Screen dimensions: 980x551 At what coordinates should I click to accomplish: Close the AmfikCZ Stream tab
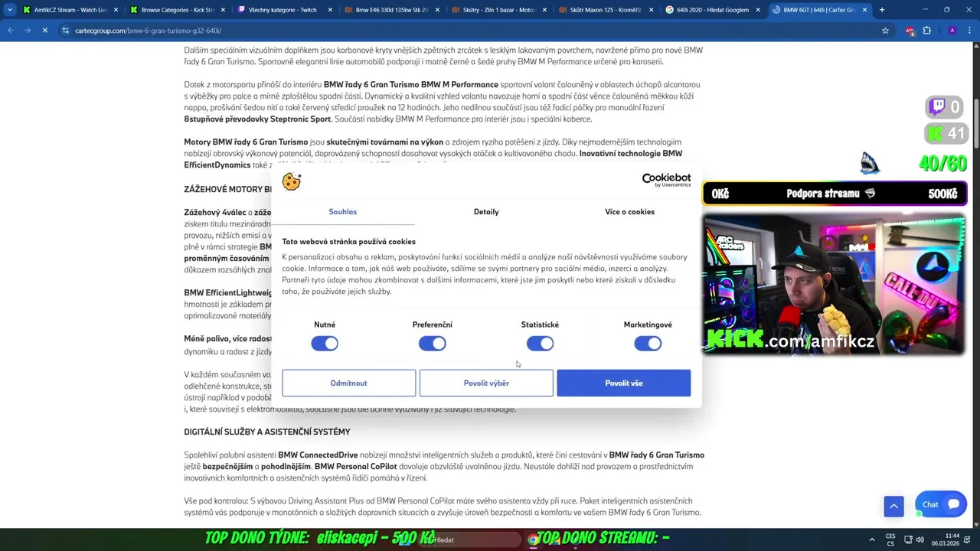pos(116,10)
